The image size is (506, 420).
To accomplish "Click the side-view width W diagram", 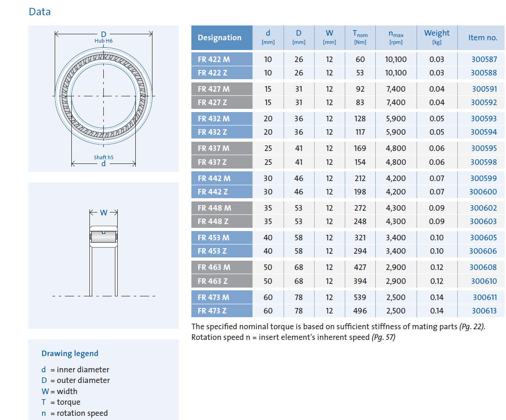I will [104, 256].
